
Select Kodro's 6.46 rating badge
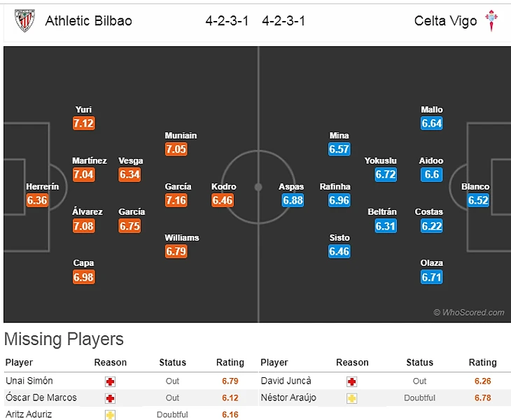pos(222,201)
